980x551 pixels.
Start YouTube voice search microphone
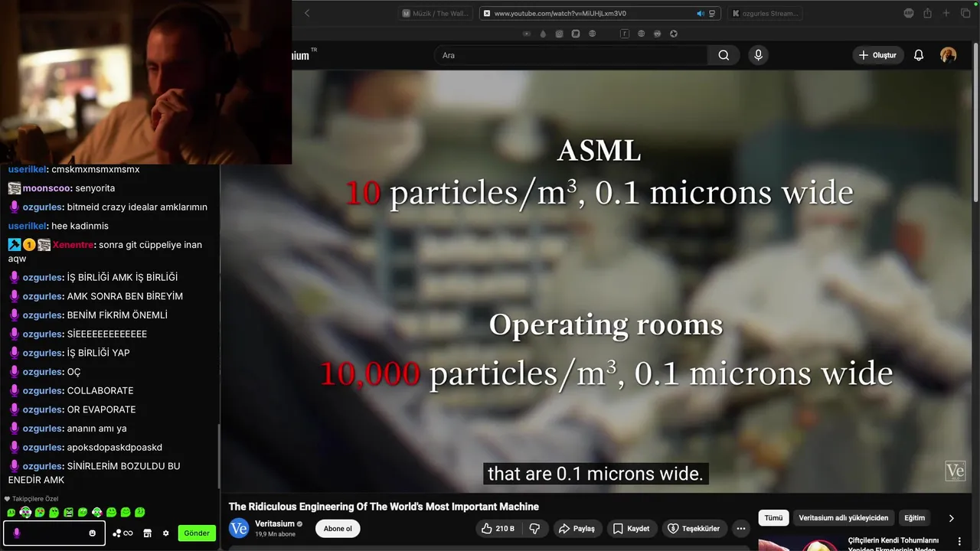tap(758, 55)
